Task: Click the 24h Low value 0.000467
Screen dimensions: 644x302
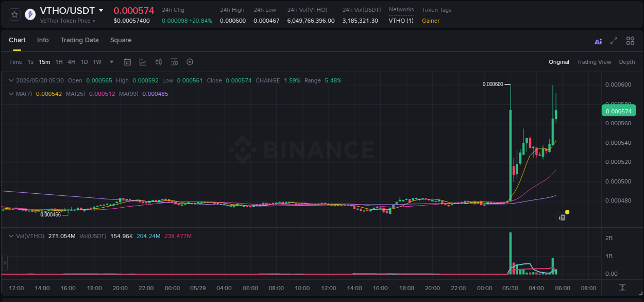Action: point(266,21)
